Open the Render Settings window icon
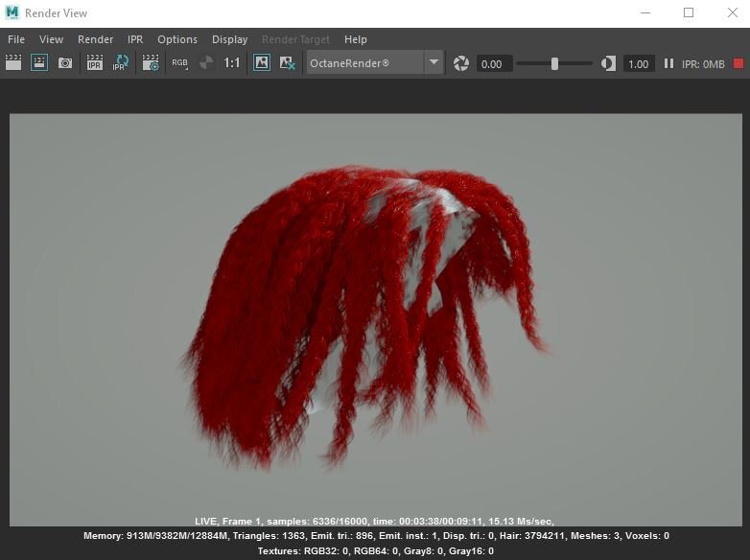This screenshot has height=560, width=750. click(x=151, y=63)
